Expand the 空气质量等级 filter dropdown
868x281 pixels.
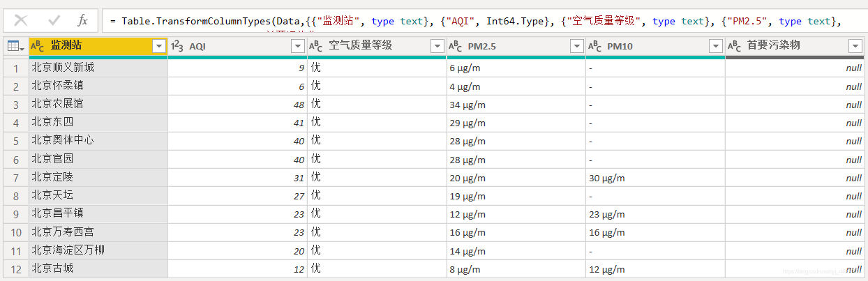pos(437,46)
